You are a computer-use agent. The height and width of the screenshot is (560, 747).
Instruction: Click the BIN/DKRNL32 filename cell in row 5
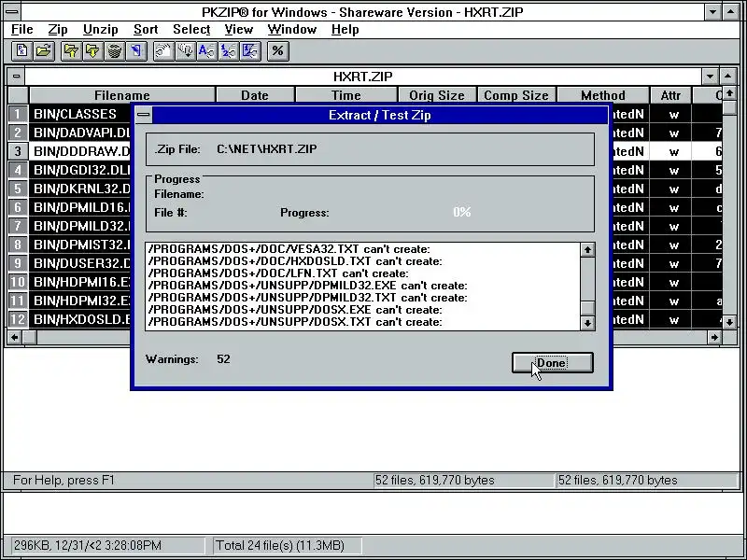(80, 189)
